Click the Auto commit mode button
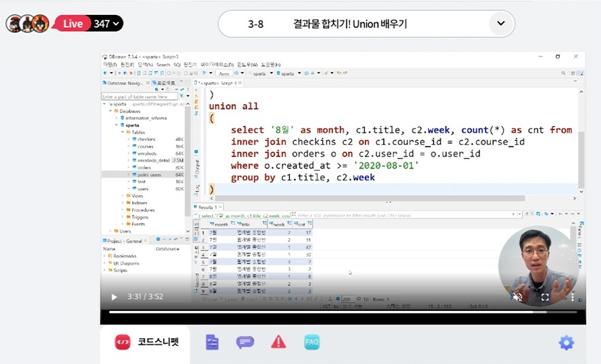Screen dimensions: 601x364 pyautogui.click(x=224, y=73)
